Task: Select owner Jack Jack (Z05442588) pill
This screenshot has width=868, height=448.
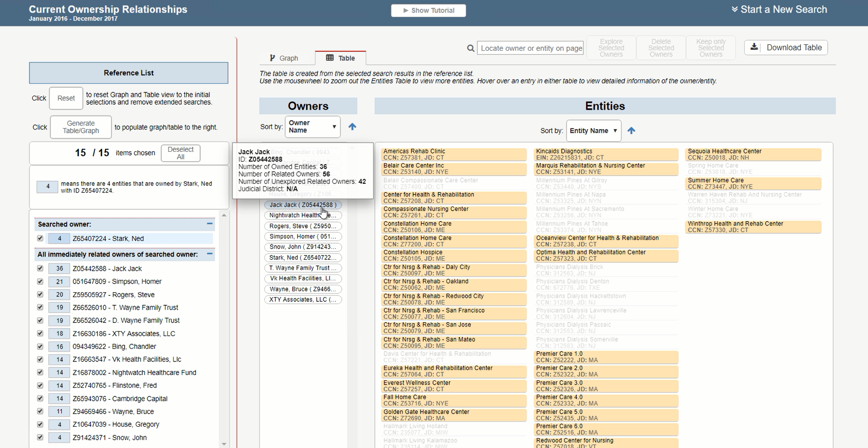Action: click(x=303, y=205)
